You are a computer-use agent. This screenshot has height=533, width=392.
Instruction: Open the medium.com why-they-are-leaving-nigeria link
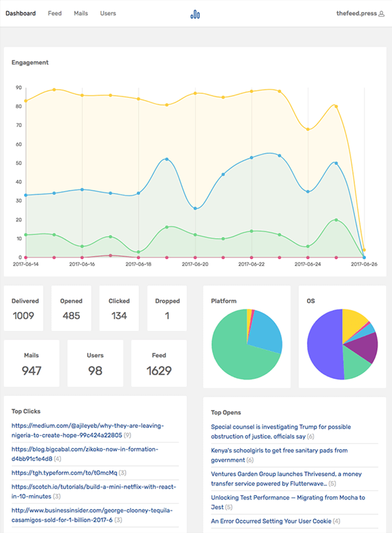(87, 430)
